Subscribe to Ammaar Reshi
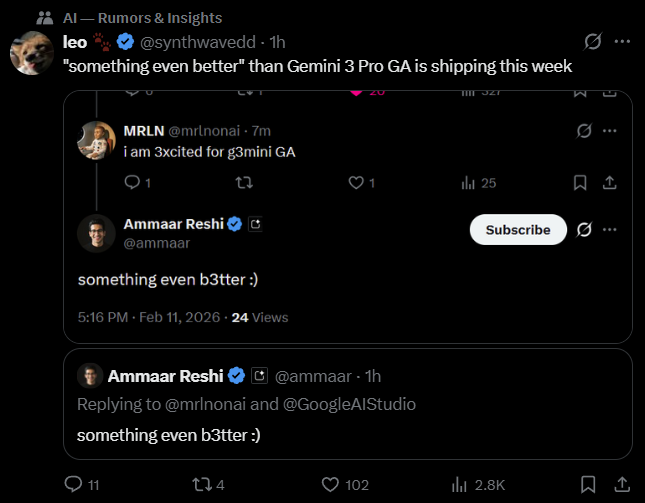Image resolution: width=645 pixels, height=503 pixels. click(518, 229)
